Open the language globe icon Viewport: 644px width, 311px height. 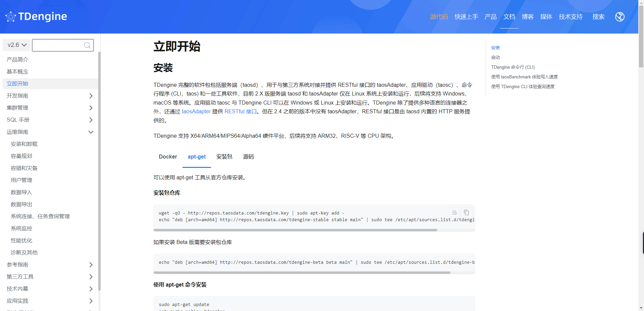tap(620, 17)
